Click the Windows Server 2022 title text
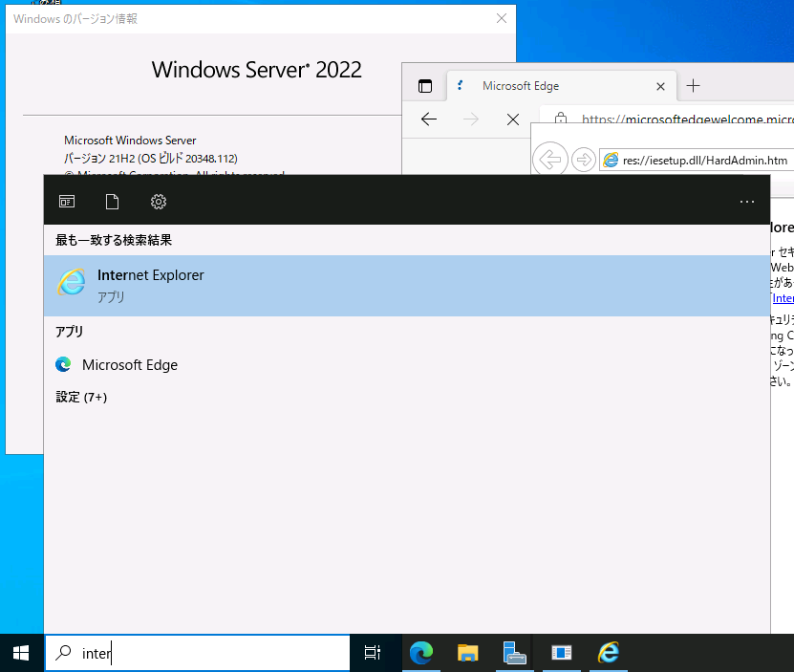This screenshot has height=672, width=794. click(257, 70)
